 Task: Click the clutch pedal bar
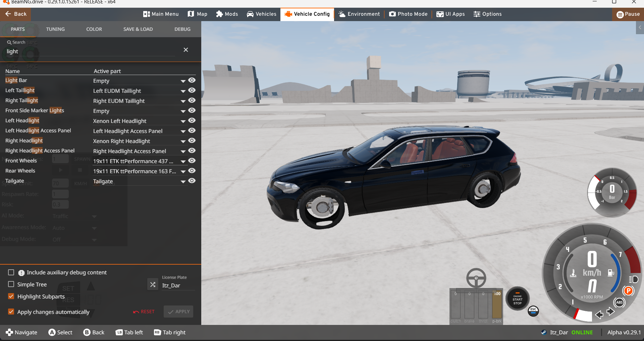[x=455, y=304]
